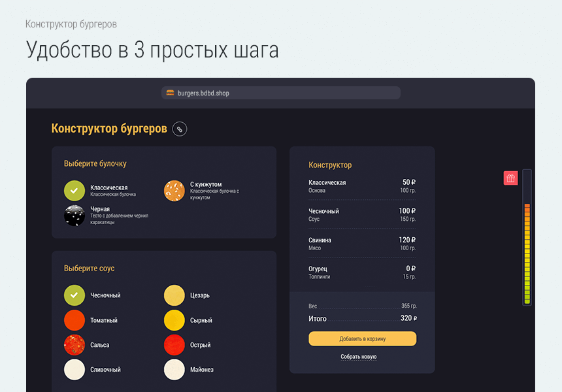Click the Огурец toppings entry

tap(362, 272)
